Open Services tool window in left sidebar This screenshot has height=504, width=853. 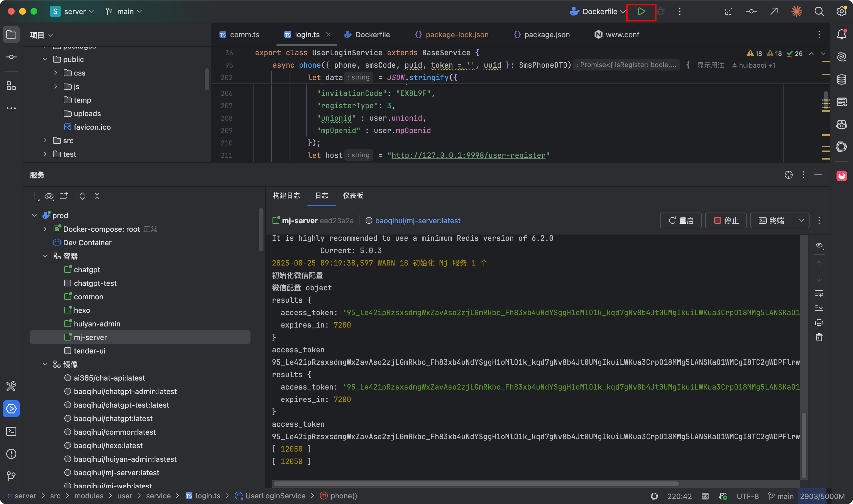click(x=11, y=408)
